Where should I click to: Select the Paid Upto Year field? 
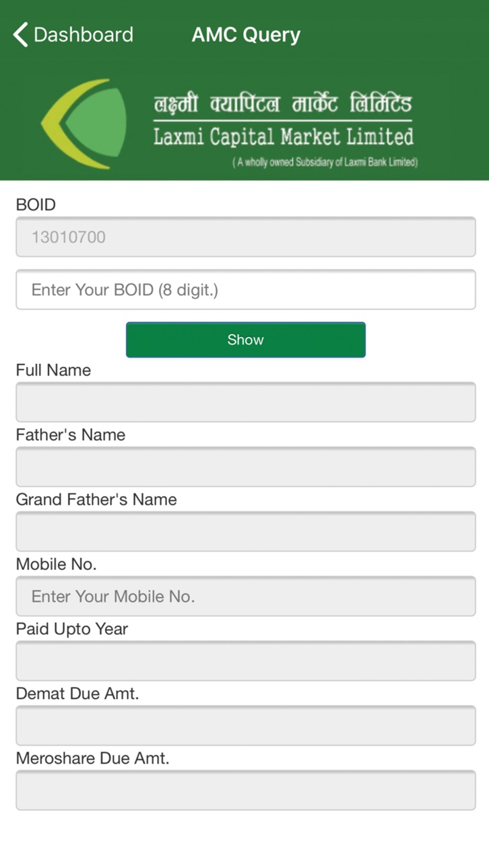click(246, 661)
